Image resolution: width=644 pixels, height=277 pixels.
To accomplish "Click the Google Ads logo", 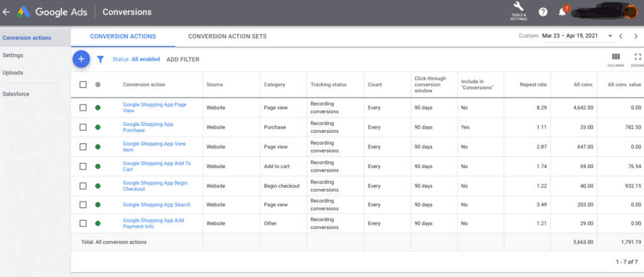I will tap(23, 13).
